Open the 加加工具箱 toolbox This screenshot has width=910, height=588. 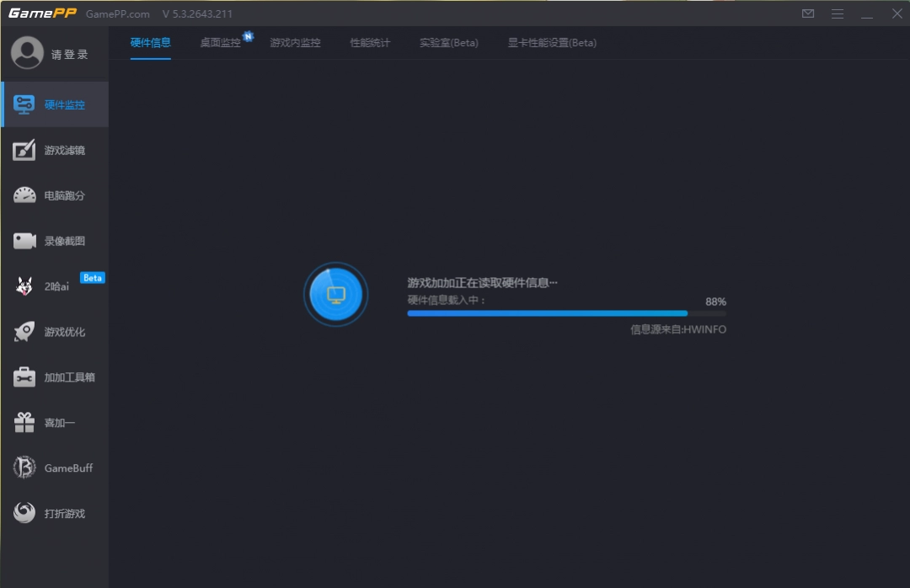[x=54, y=377]
